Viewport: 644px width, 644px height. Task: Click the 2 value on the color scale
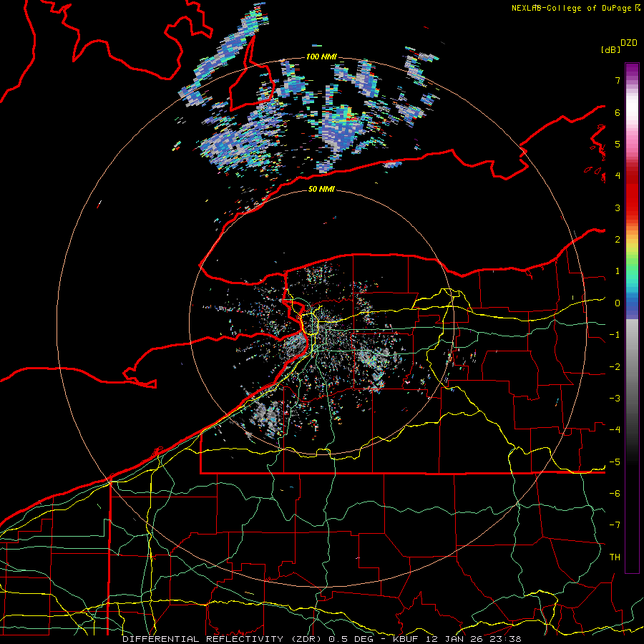(x=618, y=240)
